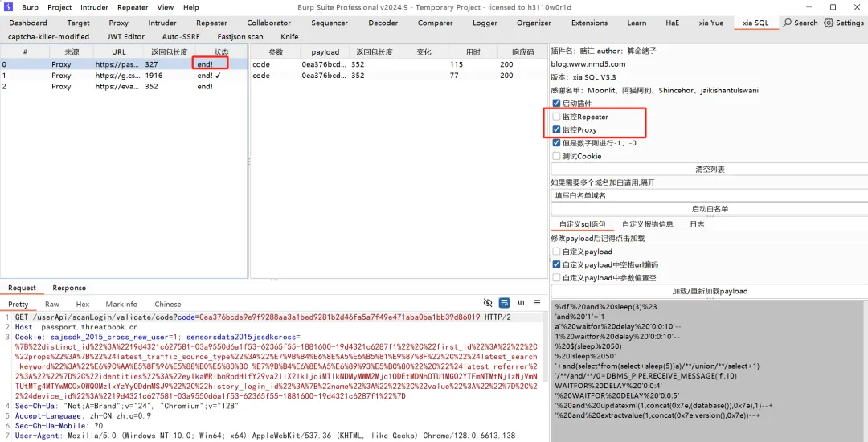Click the Burp Suite lightning logo icon
This screenshot has height=442, width=868.
pos(8,7)
